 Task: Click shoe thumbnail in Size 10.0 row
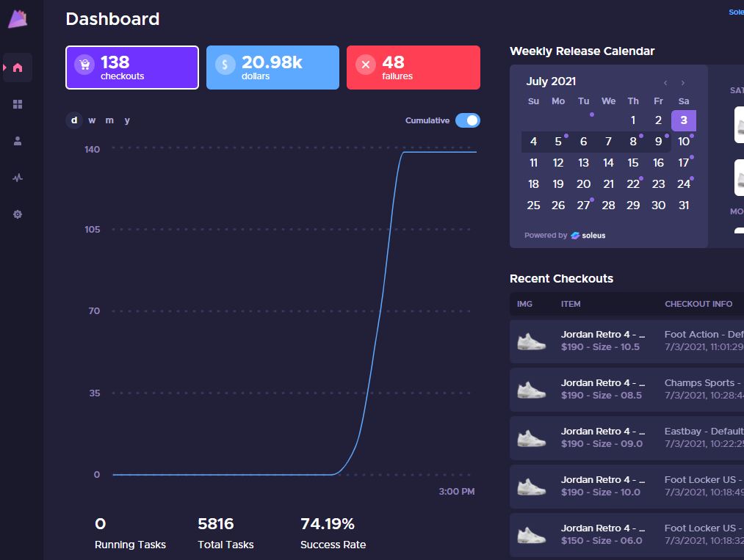point(531,487)
